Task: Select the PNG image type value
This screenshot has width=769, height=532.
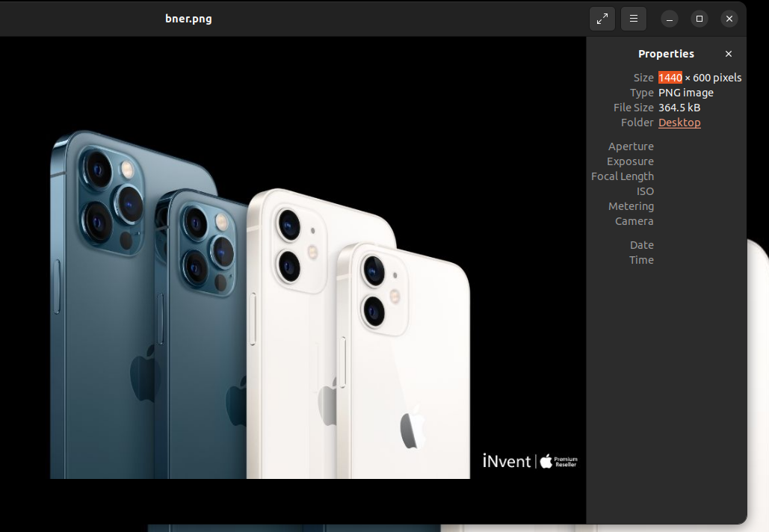Action: (685, 93)
